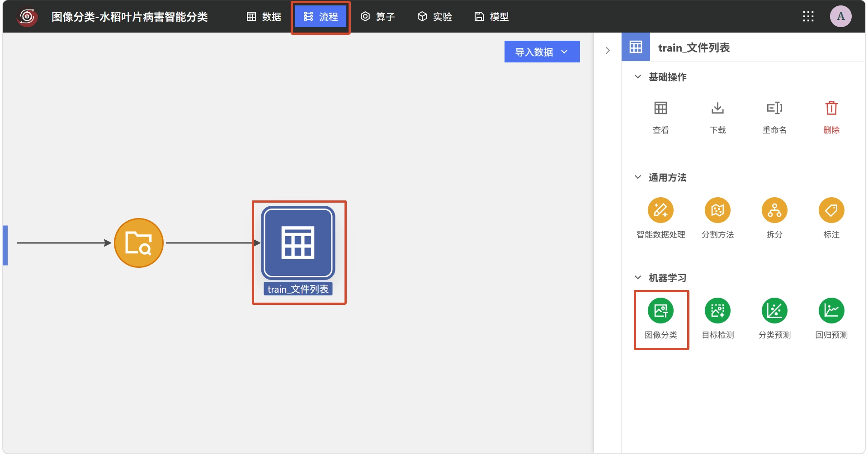Image resolution: width=868 pixels, height=456 pixels.
Task: Choose the 回归预测 regression prediction icon
Action: (x=831, y=311)
